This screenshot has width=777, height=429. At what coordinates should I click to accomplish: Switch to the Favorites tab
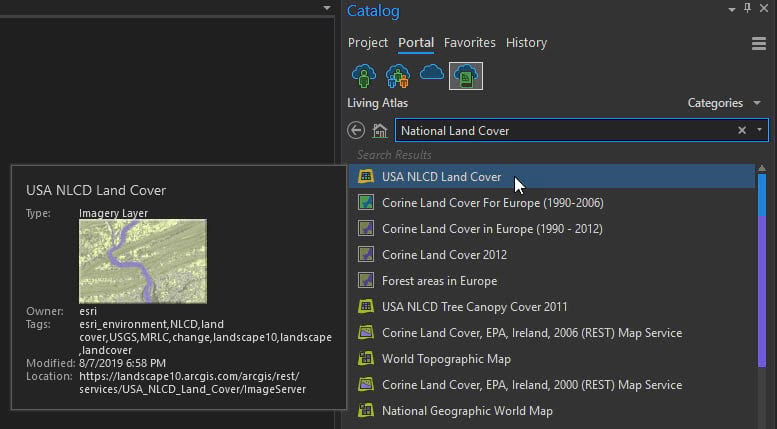coord(470,43)
